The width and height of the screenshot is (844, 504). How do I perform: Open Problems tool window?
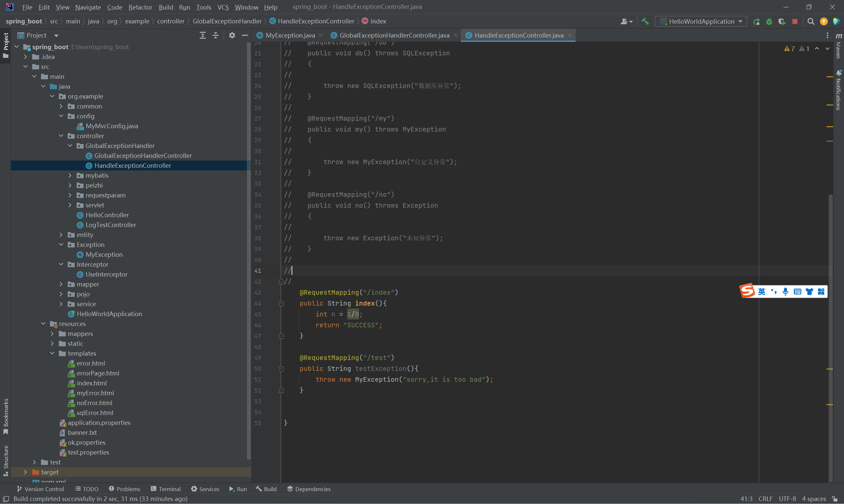coord(124,489)
